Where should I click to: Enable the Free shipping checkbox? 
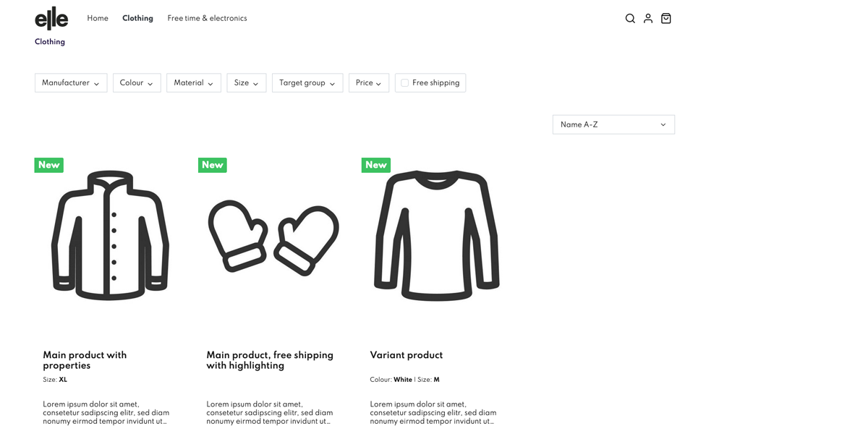pos(405,83)
